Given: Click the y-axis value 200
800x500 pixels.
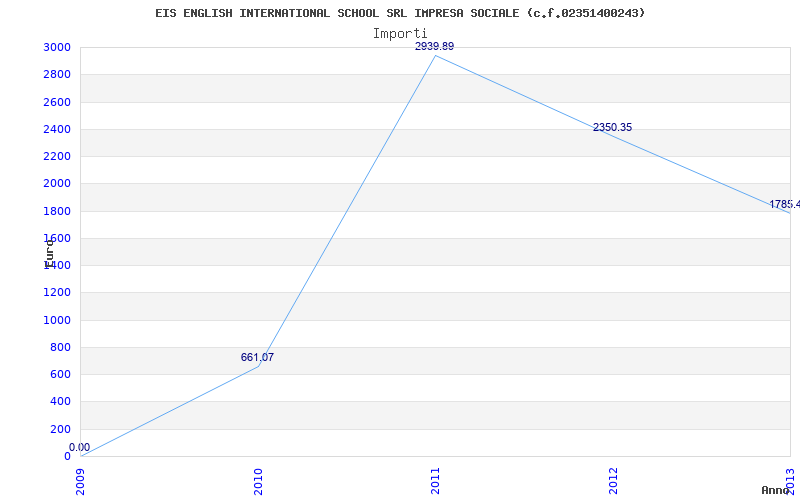Looking at the screenshot, I should coord(61,429).
